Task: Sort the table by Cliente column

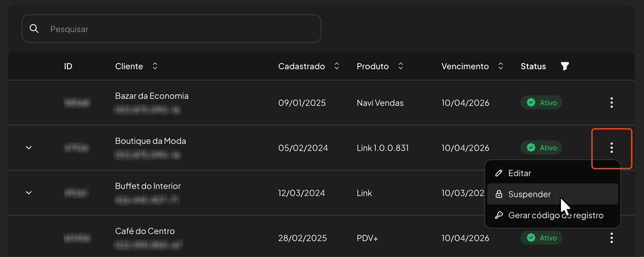Action: click(155, 66)
